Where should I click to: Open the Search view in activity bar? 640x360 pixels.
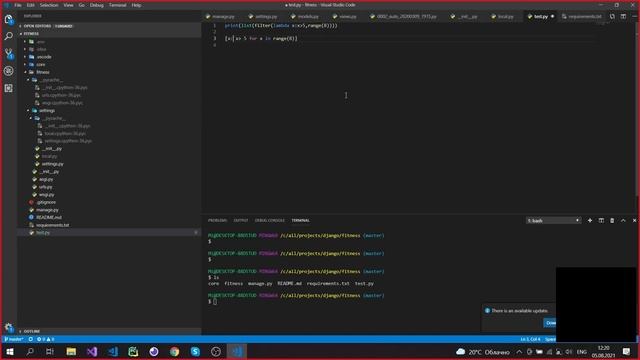coord(9,37)
